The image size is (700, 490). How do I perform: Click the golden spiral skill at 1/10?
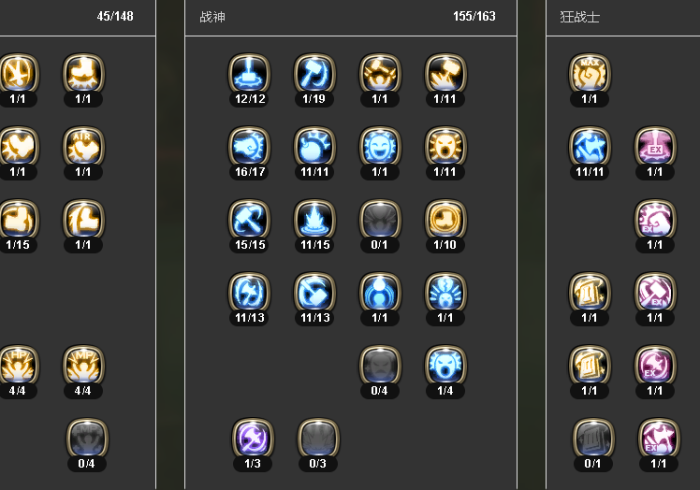(445, 220)
